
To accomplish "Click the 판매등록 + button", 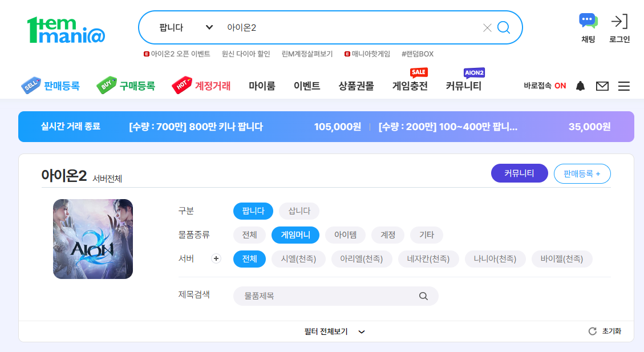I will point(582,174).
